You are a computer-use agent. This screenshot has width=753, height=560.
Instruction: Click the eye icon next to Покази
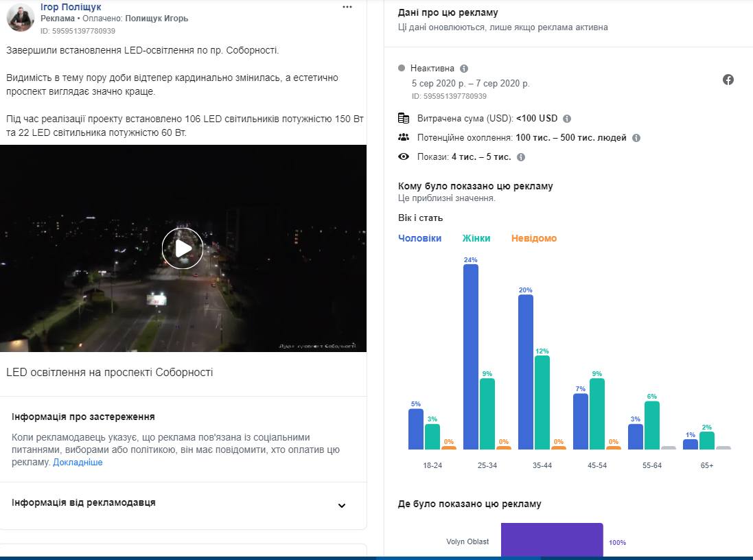click(404, 157)
